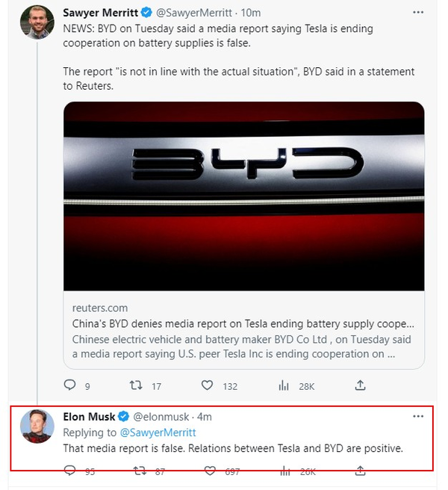Open the Sawyer Merritt display name link
The image size is (448, 490).
coord(100,13)
